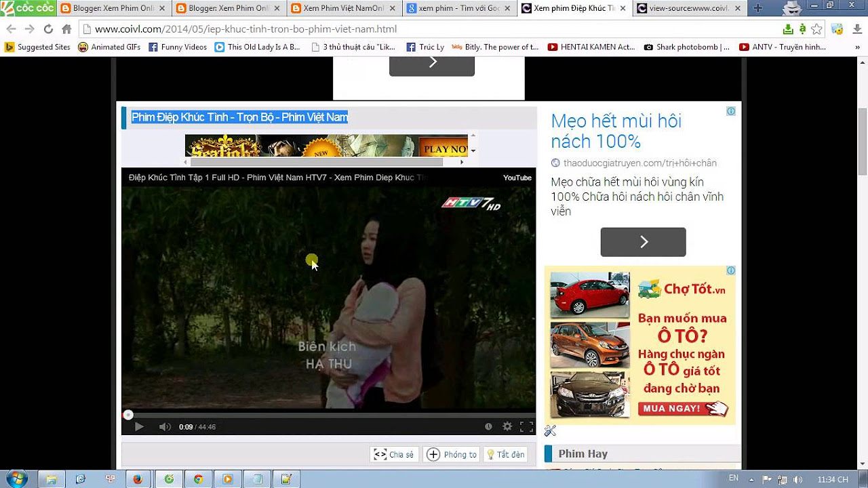Open the HENTAI KAMEN bookmark

coord(591,47)
